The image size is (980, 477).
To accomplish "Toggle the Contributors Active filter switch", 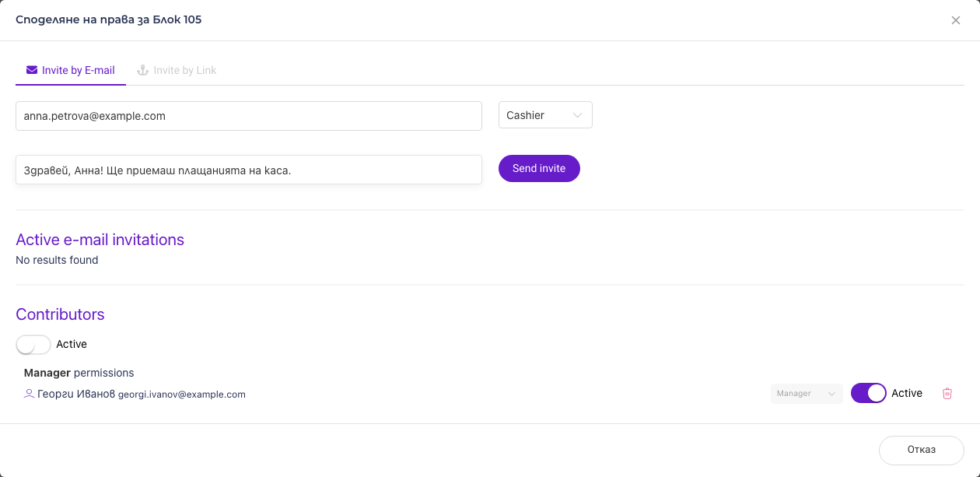I will (33, 344).
